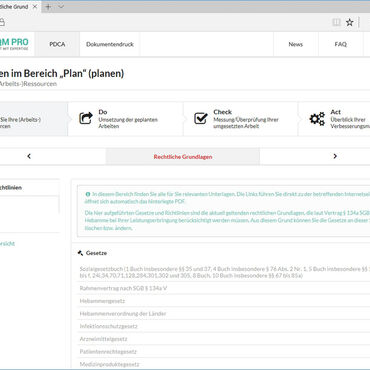Open the reading view book icon
Screen dimensions: 370x370
[336, 22]
